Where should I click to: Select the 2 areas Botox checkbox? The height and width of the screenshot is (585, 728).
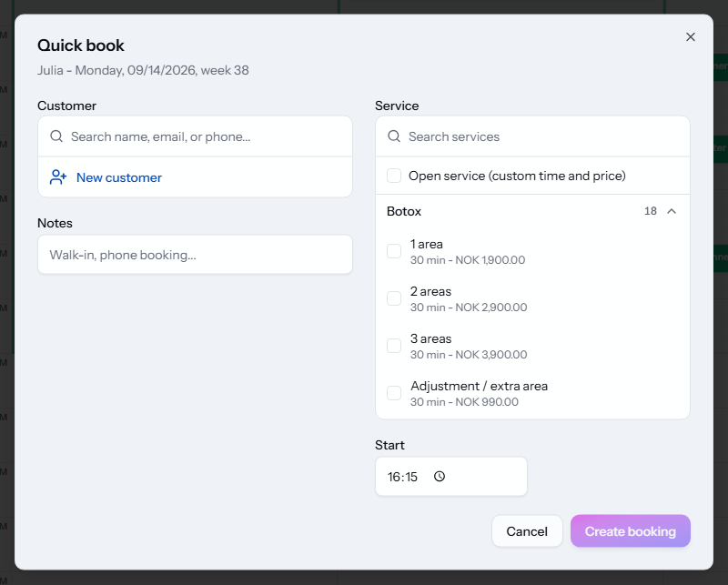pos(394,298)
